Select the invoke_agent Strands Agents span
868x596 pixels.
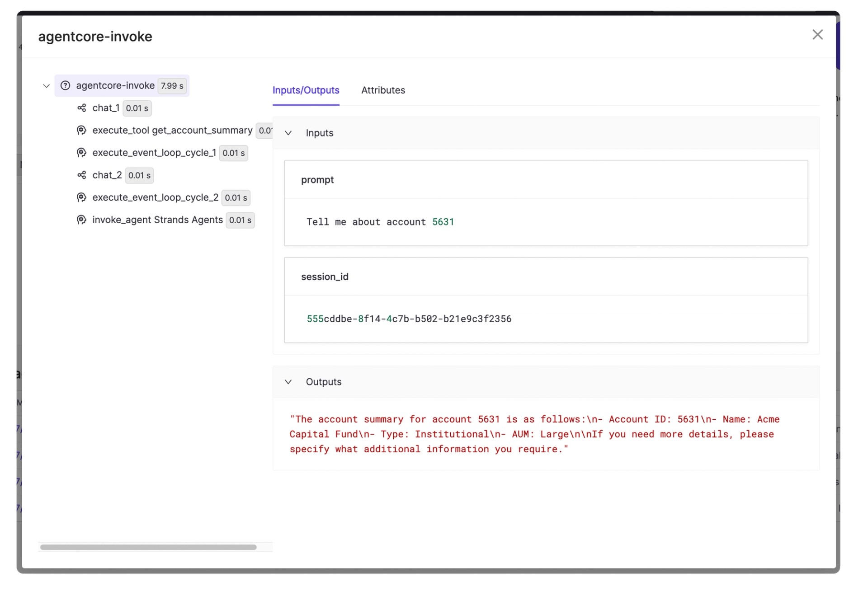point(157,220)
